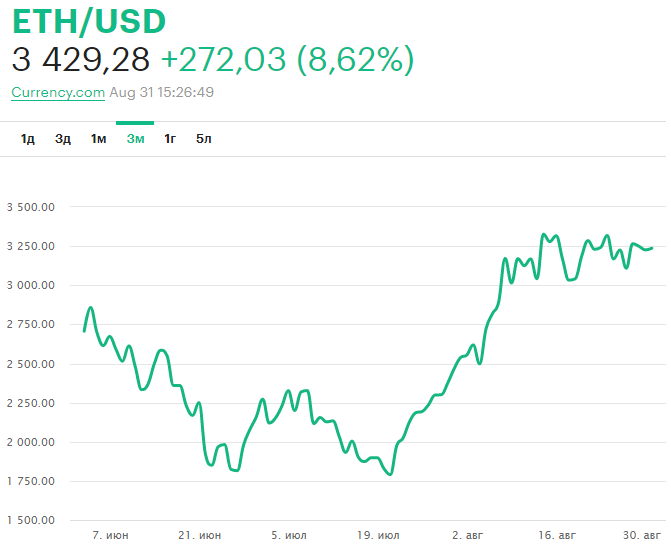The height and width of the screenshot is (552, 671).
Task: Show the 1м price history
Action: (x=98, y=139)
